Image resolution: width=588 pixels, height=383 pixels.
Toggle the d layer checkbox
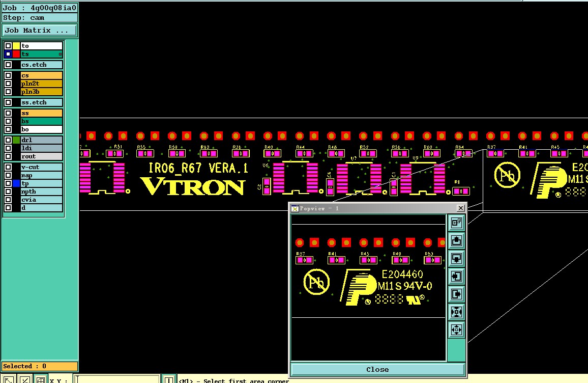point(8,208)
